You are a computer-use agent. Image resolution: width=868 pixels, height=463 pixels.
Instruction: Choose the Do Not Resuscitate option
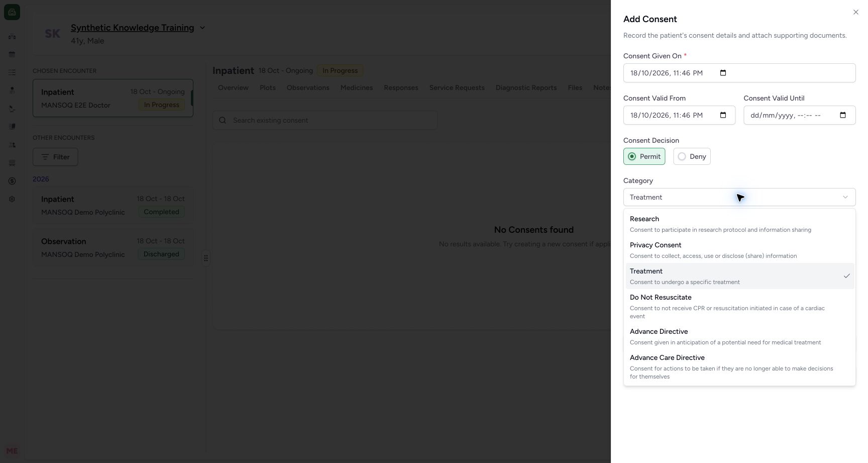click(739, 306)
